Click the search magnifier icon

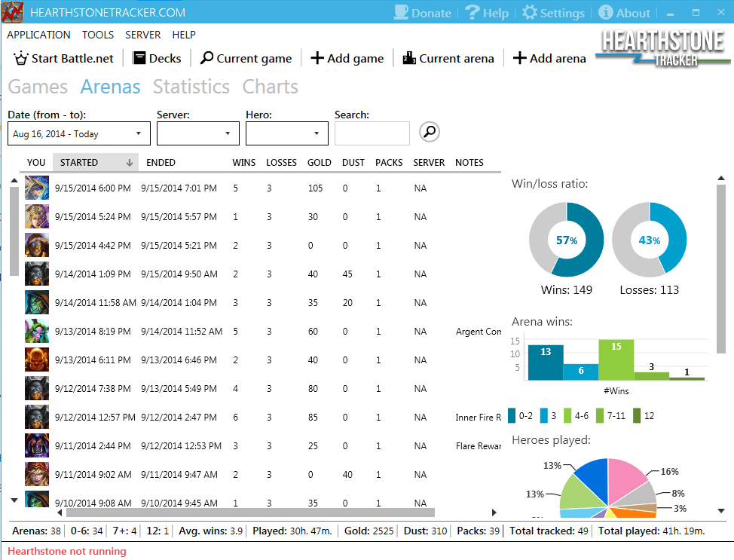(x=429, y=131)
